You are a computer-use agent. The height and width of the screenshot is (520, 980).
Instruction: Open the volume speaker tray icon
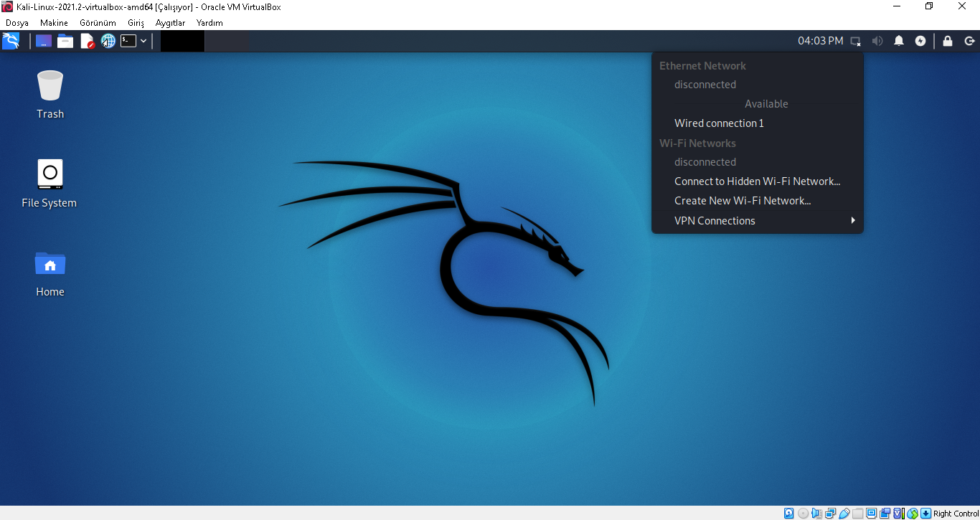(x=877, y=41)
